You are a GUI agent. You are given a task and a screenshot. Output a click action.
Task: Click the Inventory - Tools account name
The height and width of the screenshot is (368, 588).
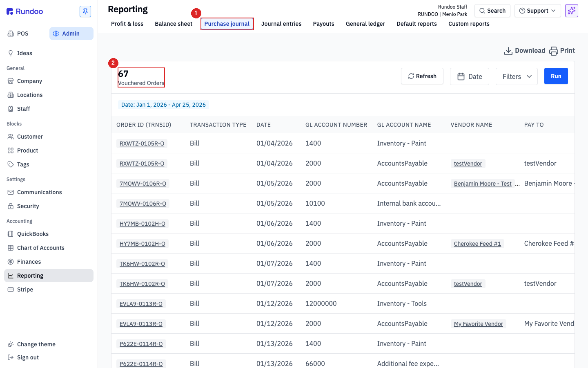(402, 303)
